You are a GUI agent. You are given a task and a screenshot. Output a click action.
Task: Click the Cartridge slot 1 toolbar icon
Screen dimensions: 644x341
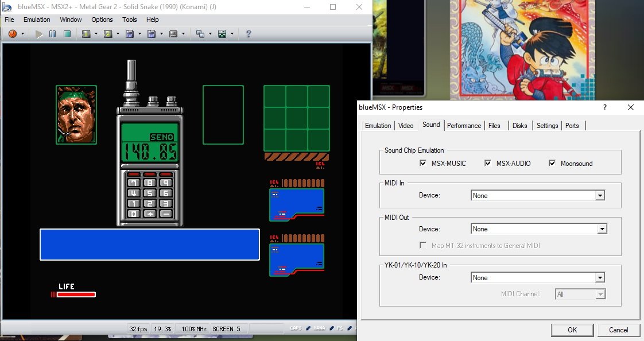click(86, 34)
